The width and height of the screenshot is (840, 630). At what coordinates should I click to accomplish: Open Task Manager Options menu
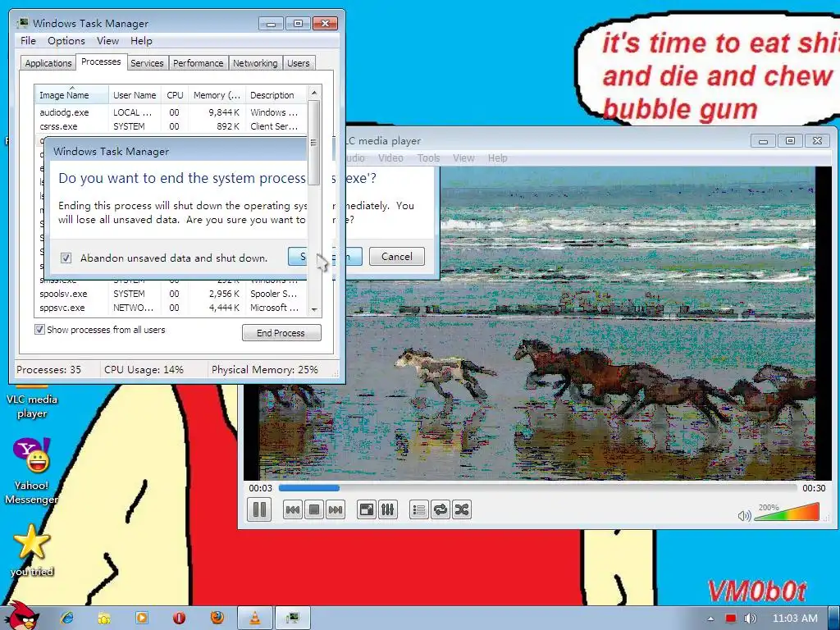click(x=66, y=41)
